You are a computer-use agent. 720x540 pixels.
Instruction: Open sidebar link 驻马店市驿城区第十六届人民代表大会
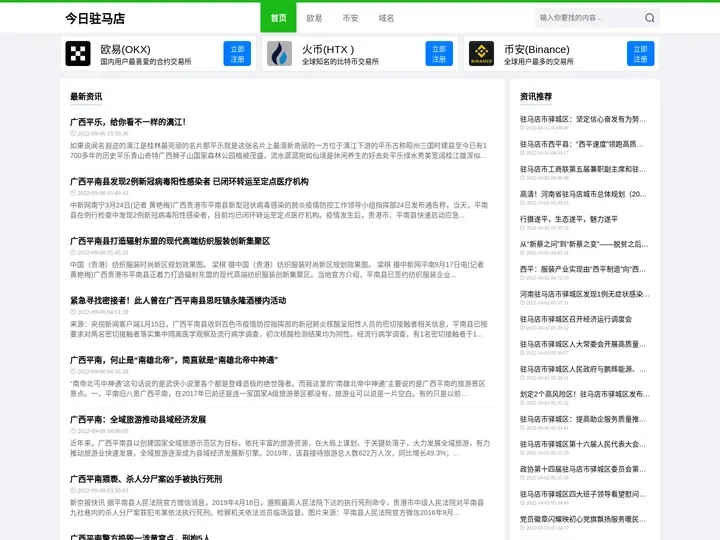pos(583,444)
